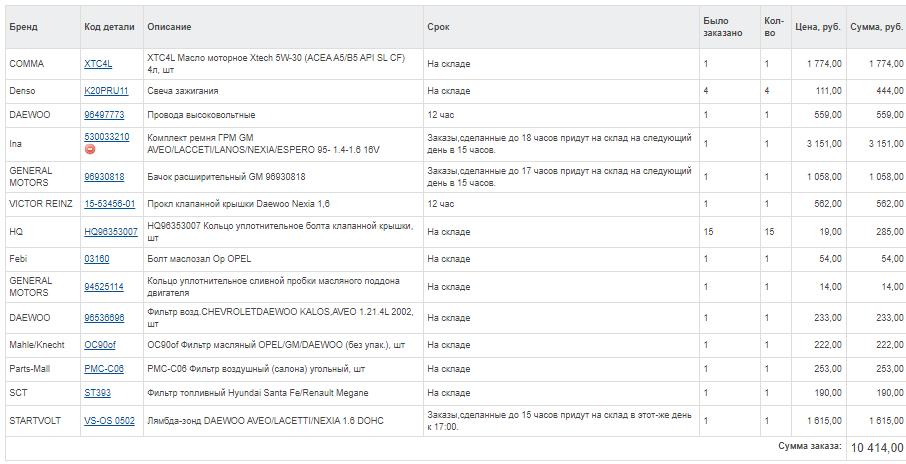906x464 pixels.
Task: Click description Лямбда-зонд DAEWOO AVEO/LACETTI/NEXIA
Action: 265,421
